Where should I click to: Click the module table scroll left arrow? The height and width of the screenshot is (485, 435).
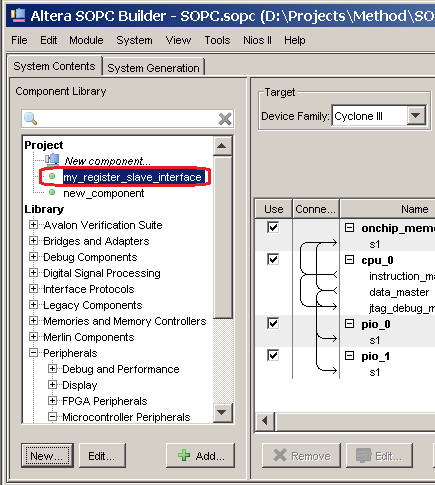tap(265, 421)
